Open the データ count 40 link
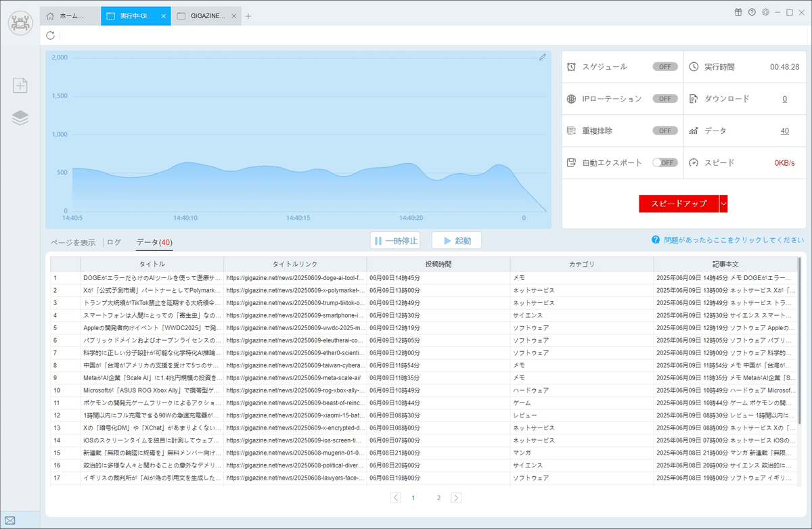Screen dimensions: 812x529 (x=785, y=131)
